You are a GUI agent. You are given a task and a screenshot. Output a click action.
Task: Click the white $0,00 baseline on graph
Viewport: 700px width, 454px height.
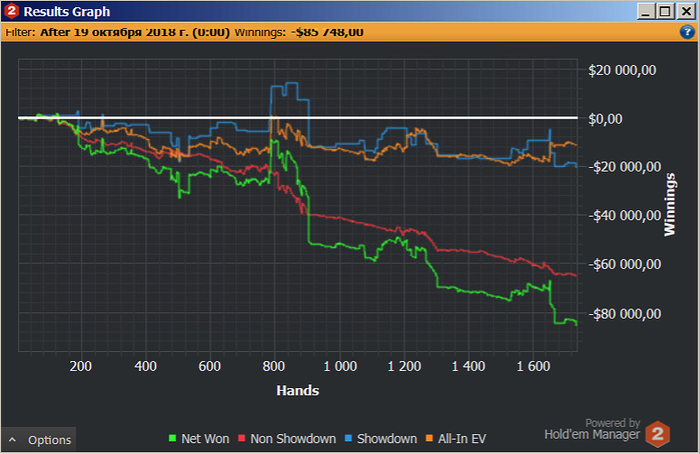(298, 118)
